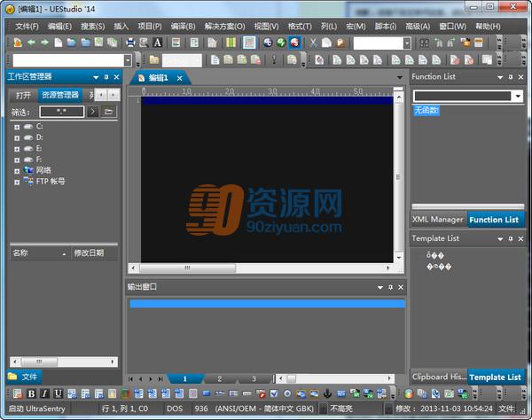Switch to output window tab 2

(220, 379)
